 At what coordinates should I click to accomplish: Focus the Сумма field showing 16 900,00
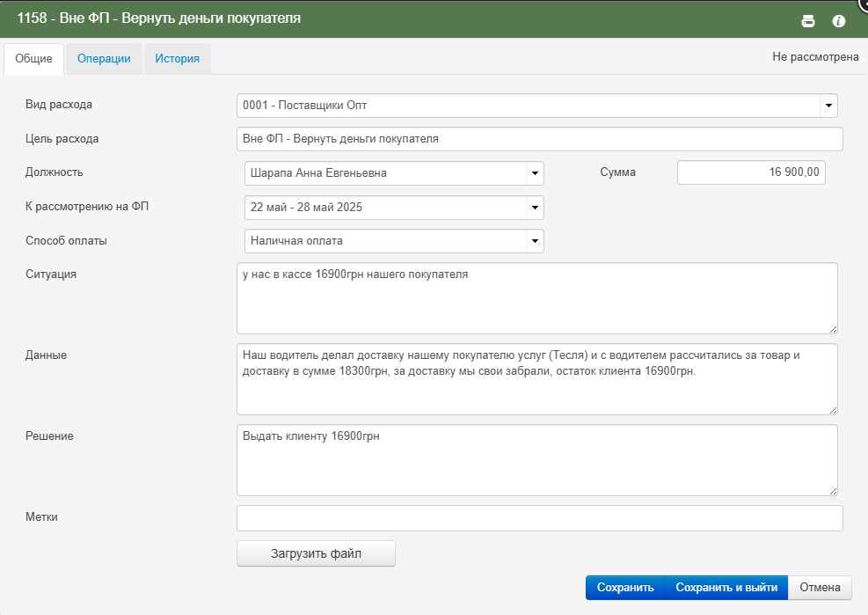pos(751,172)
